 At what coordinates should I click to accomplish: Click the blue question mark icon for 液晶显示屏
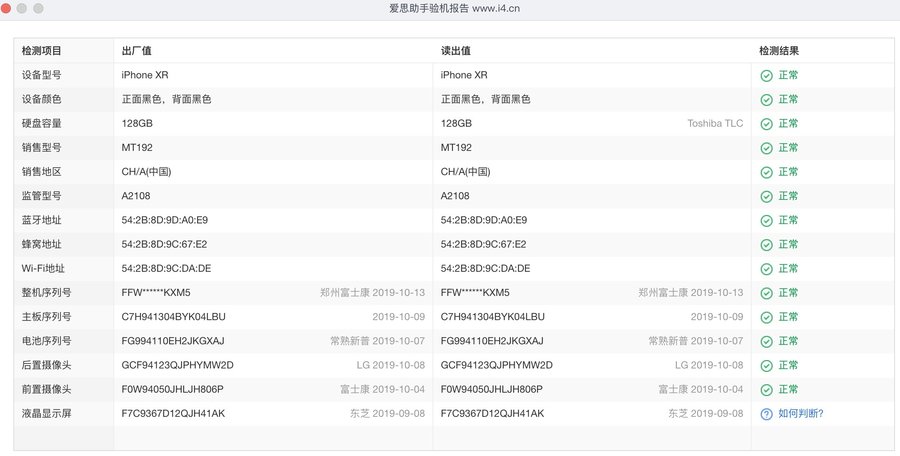coord(766,414)
